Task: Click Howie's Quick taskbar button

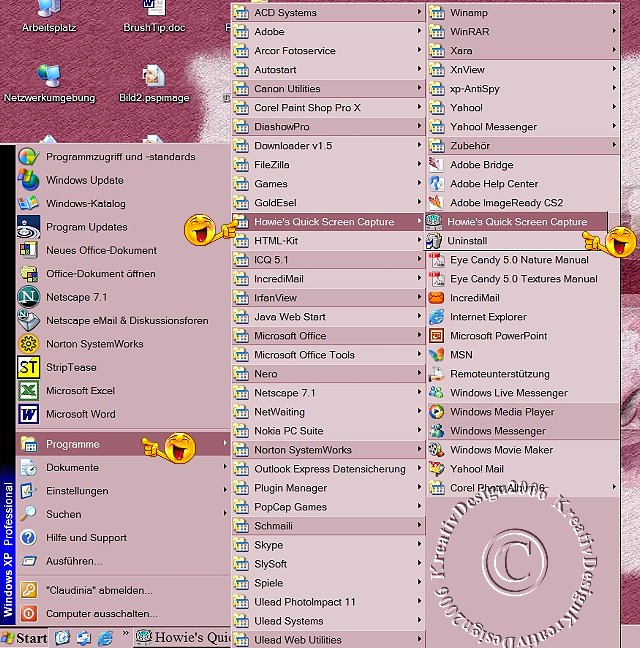Action: (x=183, y=638)
